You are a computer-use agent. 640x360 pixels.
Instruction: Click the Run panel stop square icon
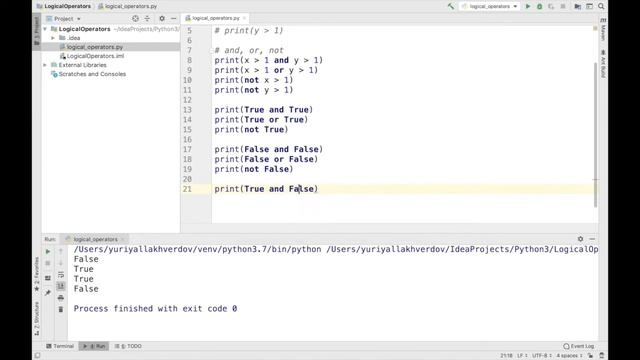(x=48, y=263)
